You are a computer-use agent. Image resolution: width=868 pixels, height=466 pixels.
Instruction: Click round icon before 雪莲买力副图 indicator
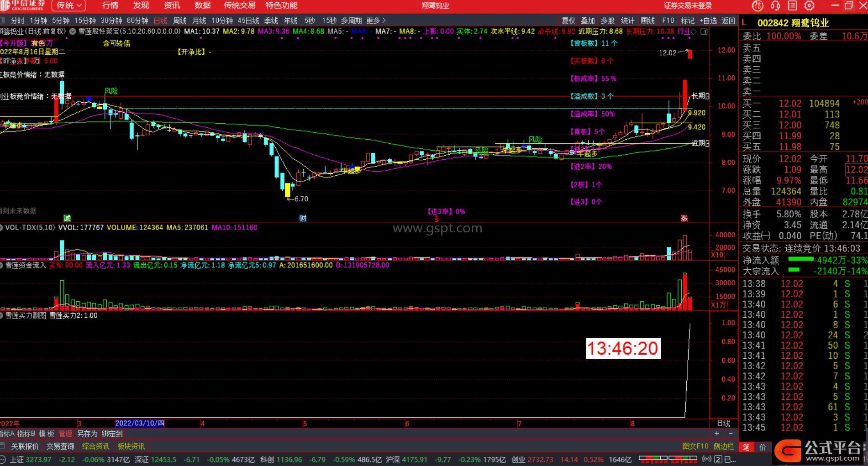[x=2, y=315]
